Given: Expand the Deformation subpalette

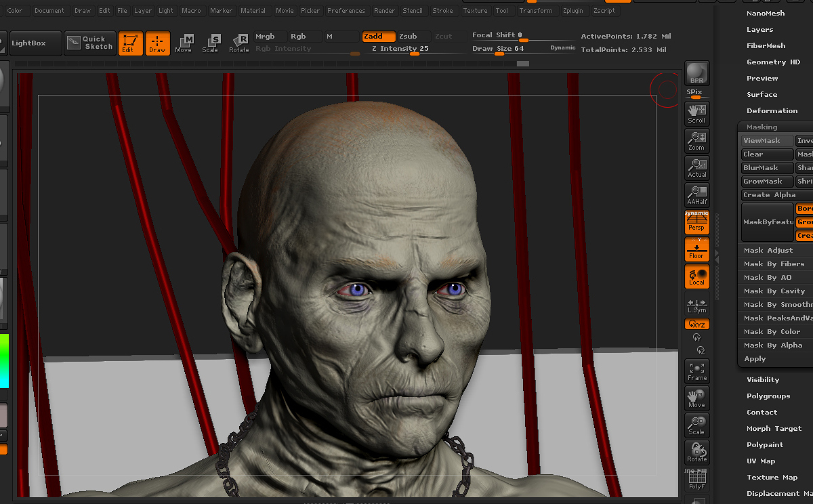Looking at the screenshot, I should pos(772,110).
